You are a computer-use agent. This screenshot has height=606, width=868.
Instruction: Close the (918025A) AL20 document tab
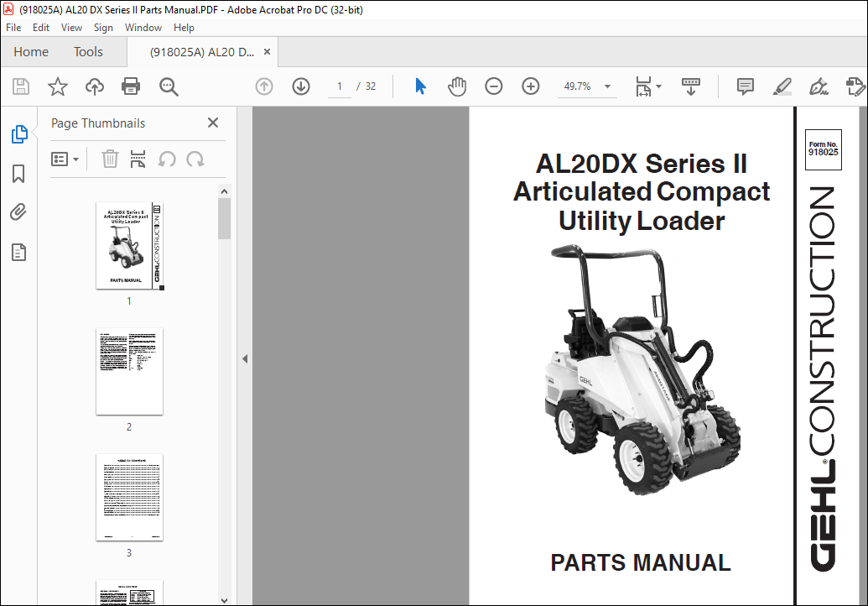click(x=267, y=51)
